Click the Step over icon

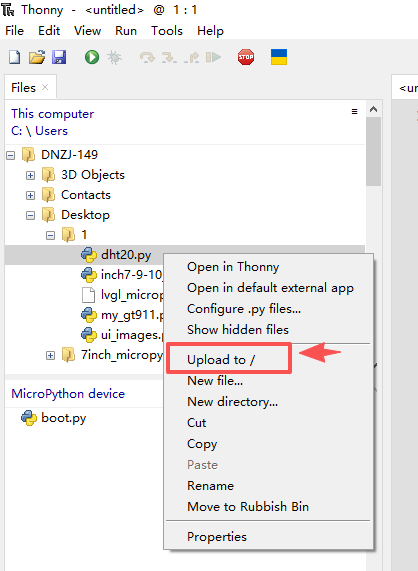point(147,57)
